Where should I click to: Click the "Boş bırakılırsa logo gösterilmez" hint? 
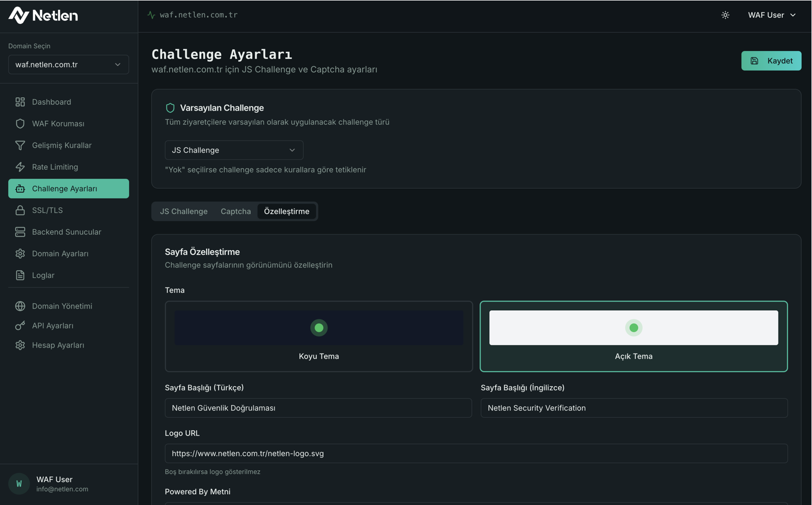[x=213, y=472]
